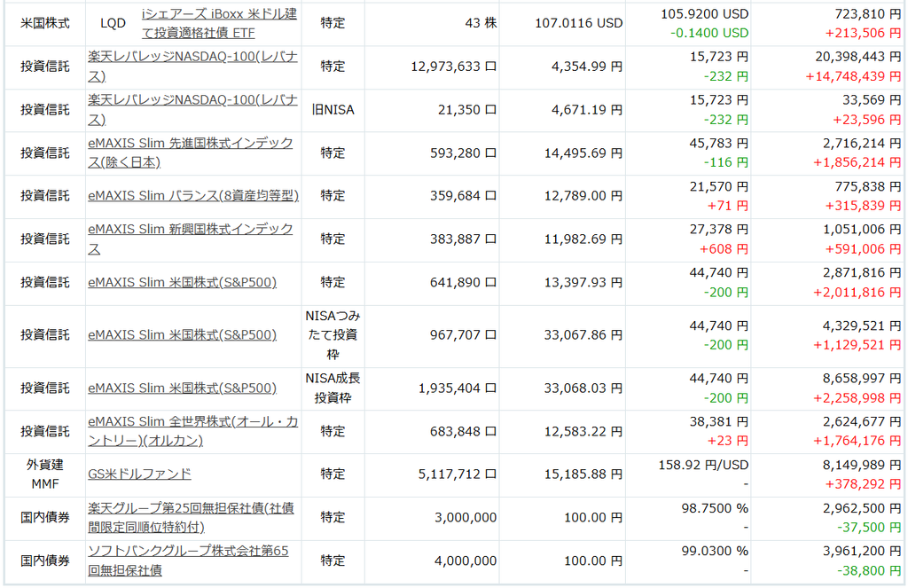Click the 641,890 口 quantity
The width and height of the screenshot is (908, 588).
coord(463,282)
